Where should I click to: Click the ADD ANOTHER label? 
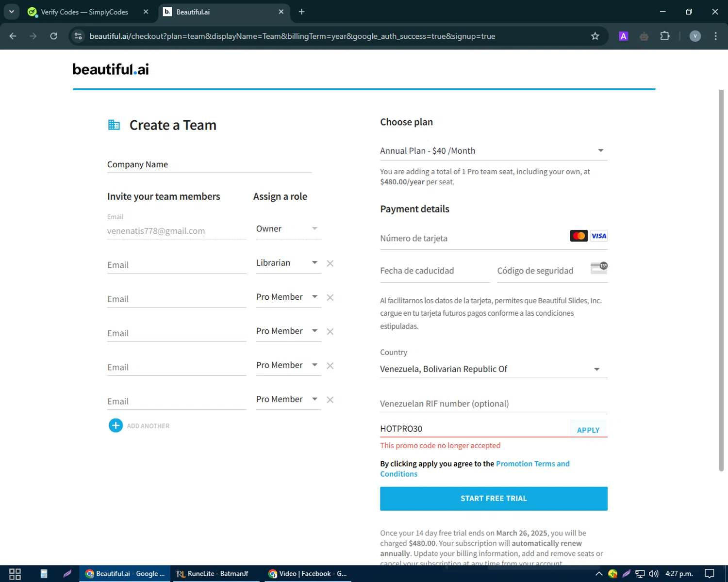[x=148, y=426]
